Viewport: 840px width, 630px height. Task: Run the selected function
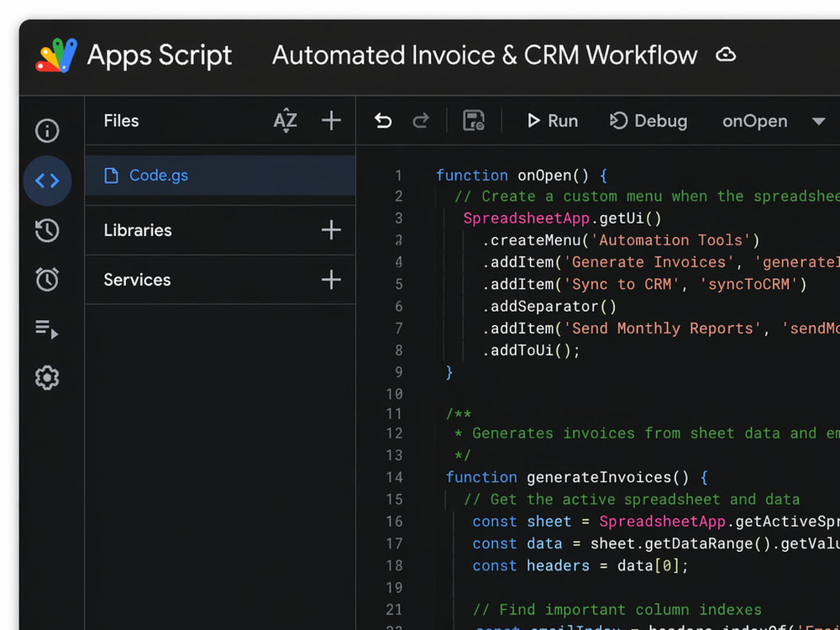click(x=553, y=121)
